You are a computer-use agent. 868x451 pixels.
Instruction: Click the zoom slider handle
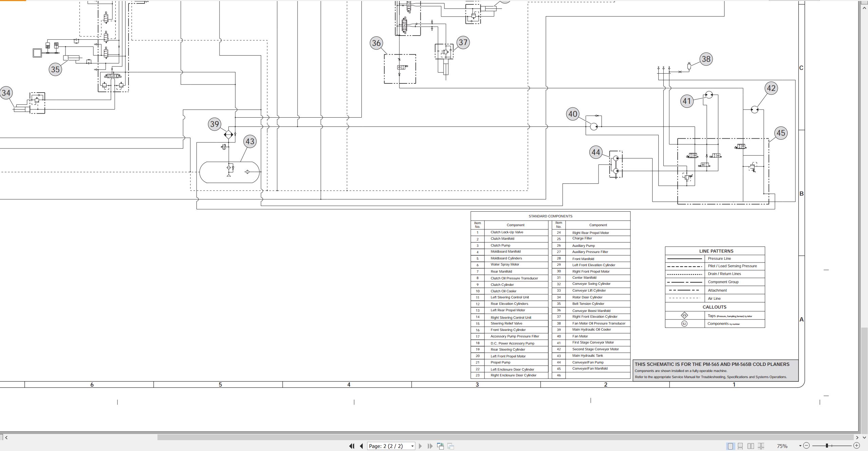click(x=827, y=446)
